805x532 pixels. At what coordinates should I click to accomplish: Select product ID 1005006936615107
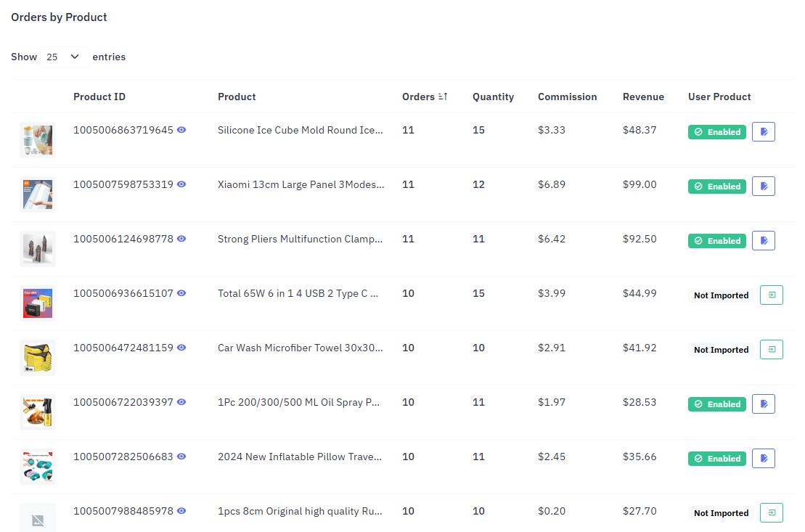click(123, 293)
